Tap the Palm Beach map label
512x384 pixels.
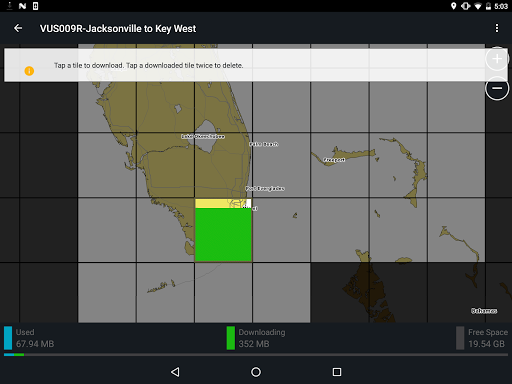coord(264,144)
